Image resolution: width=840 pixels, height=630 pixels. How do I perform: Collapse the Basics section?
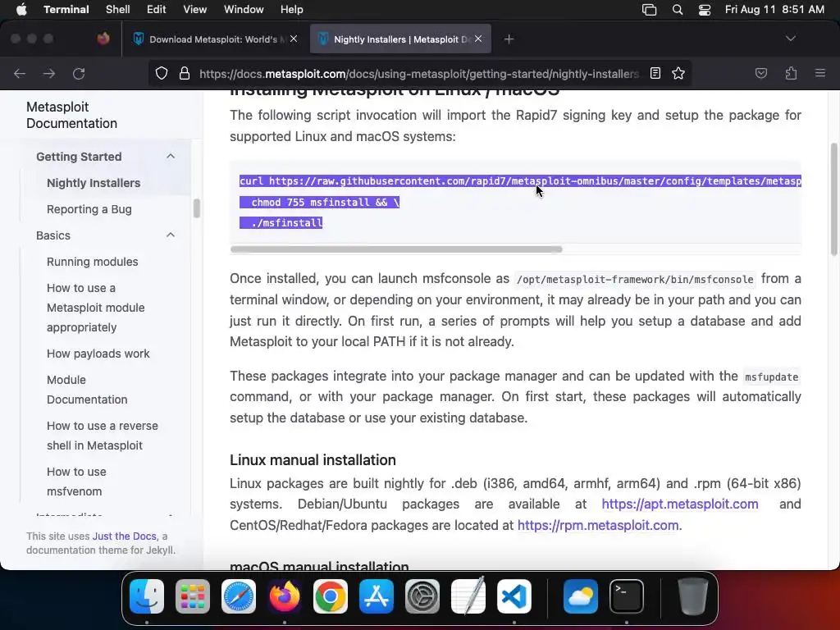click(x=171, y=235)
